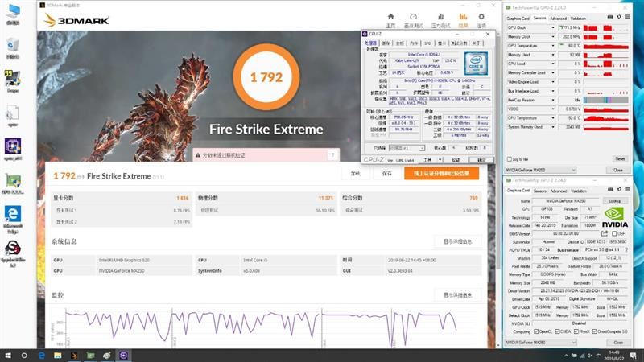Open the CPU Temperature sensor dropdown arrow
The height and width of the screenshot is (362, 644).
pos(552,117)
